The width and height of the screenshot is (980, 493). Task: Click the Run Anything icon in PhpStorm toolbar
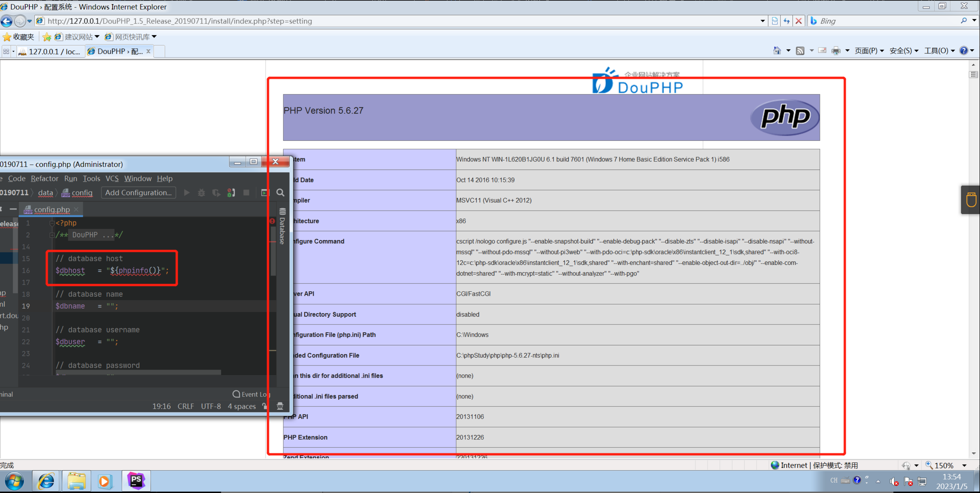click(265, 193)
